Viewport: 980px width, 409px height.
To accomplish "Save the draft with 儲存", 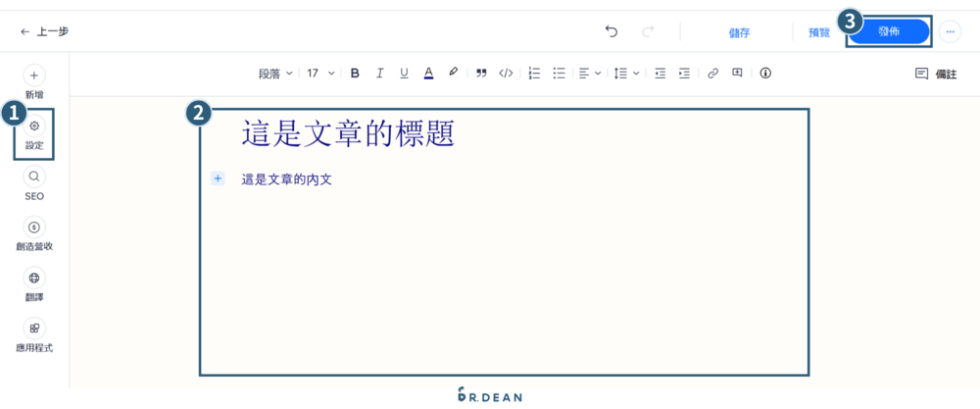I will click(x=739, y=32).
